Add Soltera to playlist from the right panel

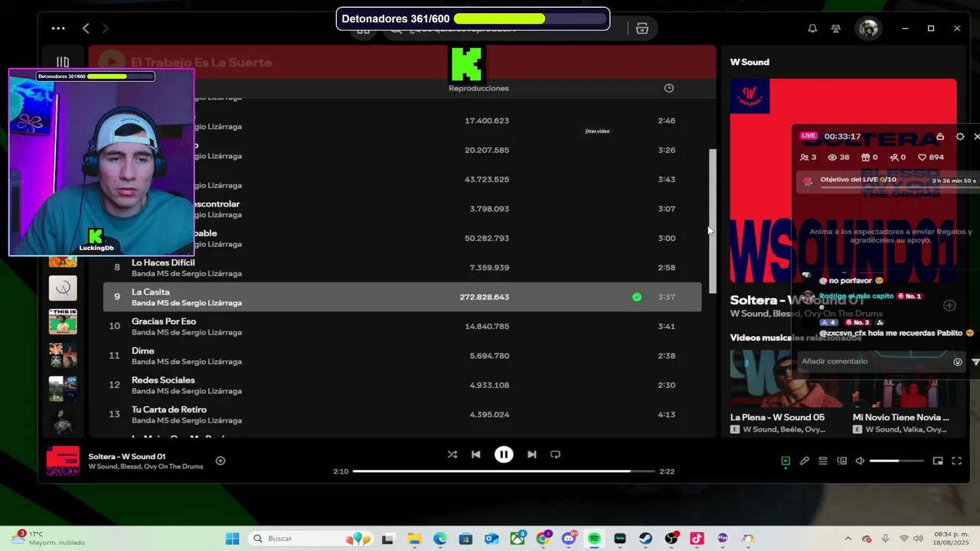click(949, 305)
